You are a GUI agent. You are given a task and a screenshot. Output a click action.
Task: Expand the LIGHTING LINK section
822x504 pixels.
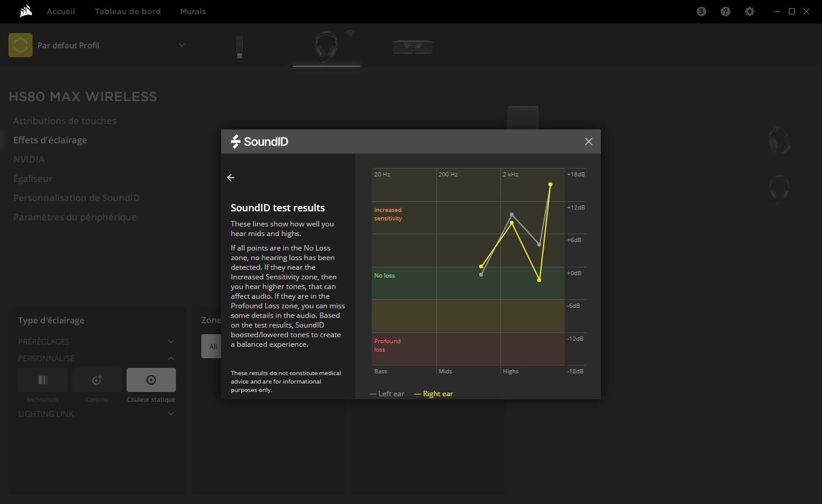(171, 414)
